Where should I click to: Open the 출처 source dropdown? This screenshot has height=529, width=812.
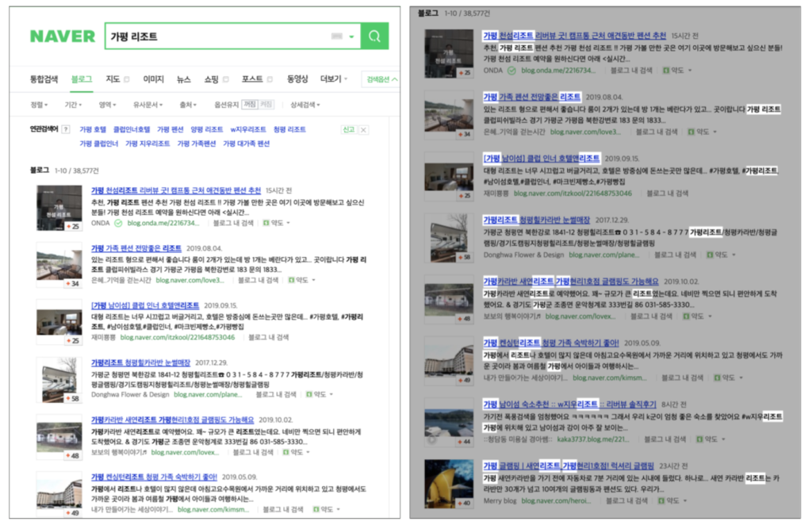point(188,105)
